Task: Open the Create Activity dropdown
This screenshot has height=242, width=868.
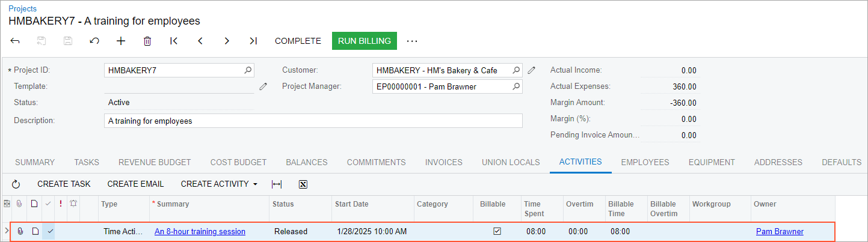Action: (x=219, y=184)
